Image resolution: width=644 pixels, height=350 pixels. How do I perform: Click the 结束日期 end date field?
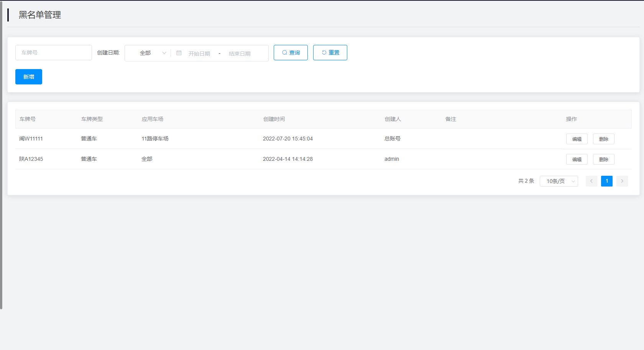[x=240, y=53]
